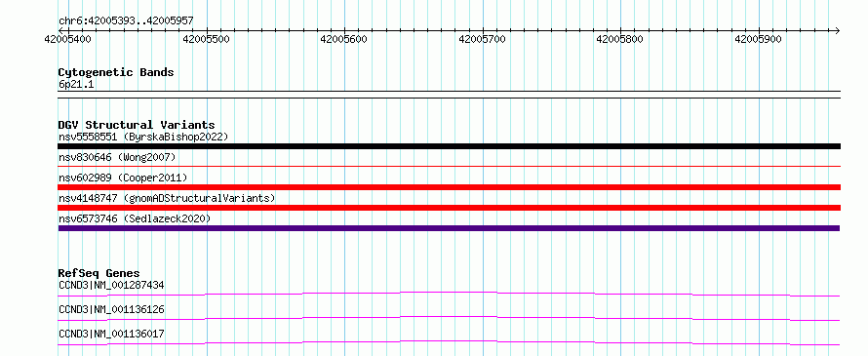Viewport: 868px width, 356px height.
Task: Click the DGV Structural Variants track heading
Action: point(137,125)
